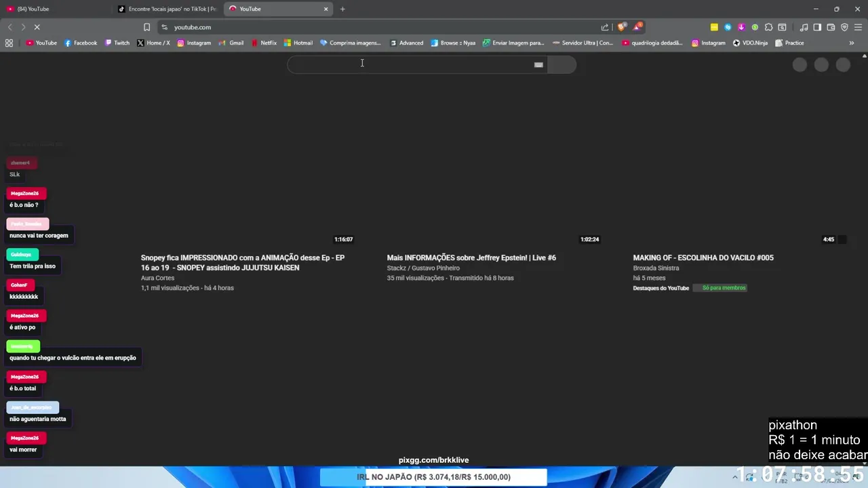Click the yellow extension icon
The width and height of the screenshot is (868, 488).
[x=714, y=27]
